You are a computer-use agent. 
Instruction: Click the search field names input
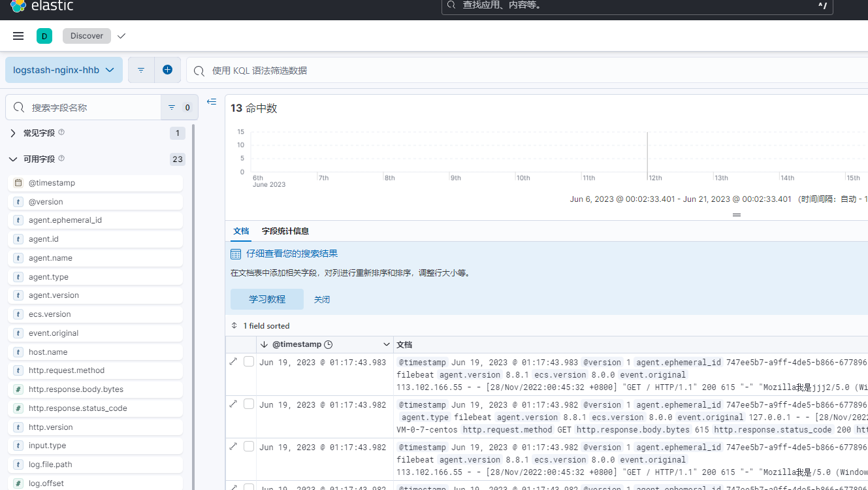click(x=84, y=107)
